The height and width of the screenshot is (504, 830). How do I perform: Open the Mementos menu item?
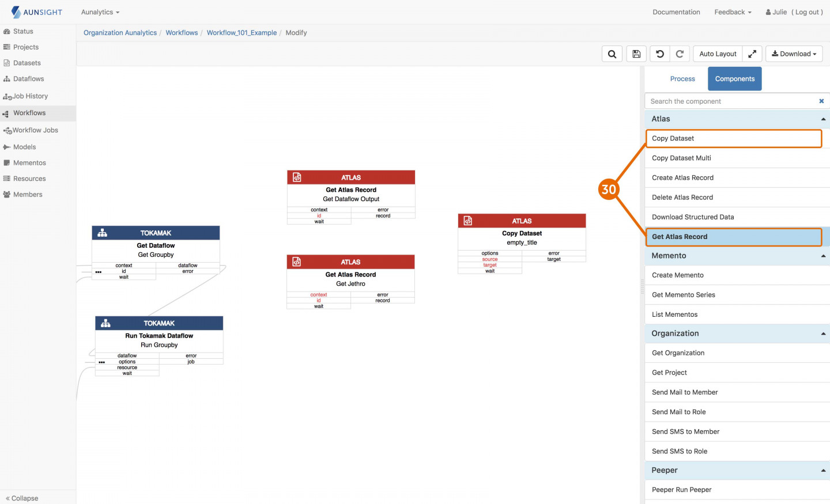tap(29, 163)
